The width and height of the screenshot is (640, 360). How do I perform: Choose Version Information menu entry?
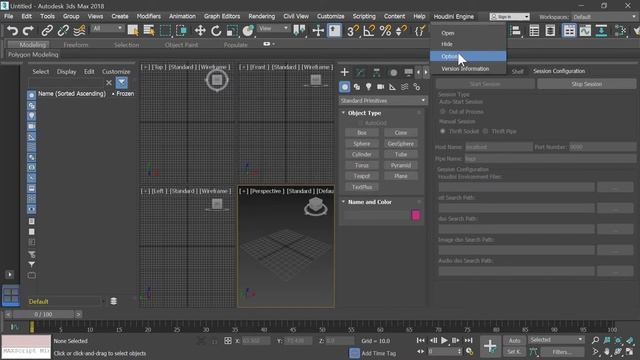click(465, 69)
